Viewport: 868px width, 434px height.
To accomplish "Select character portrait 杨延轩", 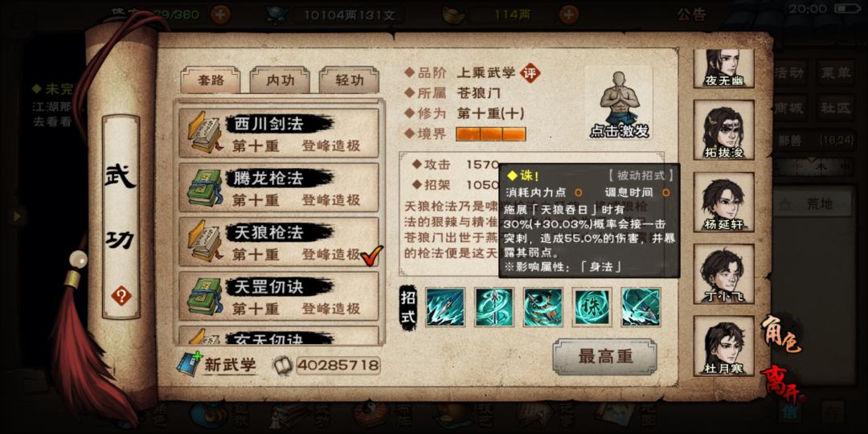I will (723, 202).
